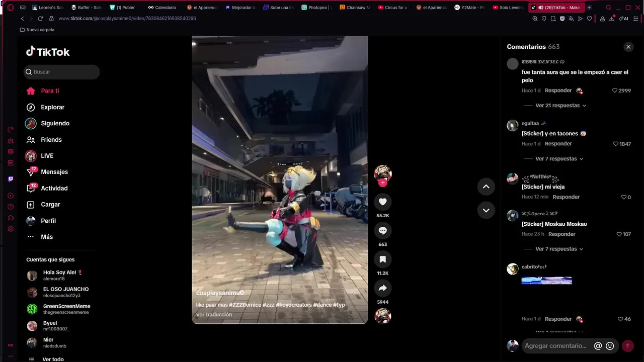Open Cargar upload page
Viewport: 644px width, 362px height.
(50, 205)
